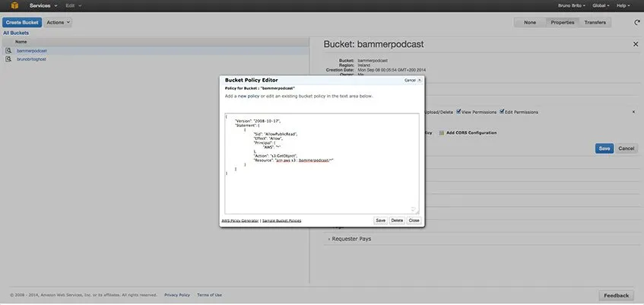Image resolution: width=644 pixels, height=305 pixels.
Task: Click the 'new policy' link
Action: point(249,96)
